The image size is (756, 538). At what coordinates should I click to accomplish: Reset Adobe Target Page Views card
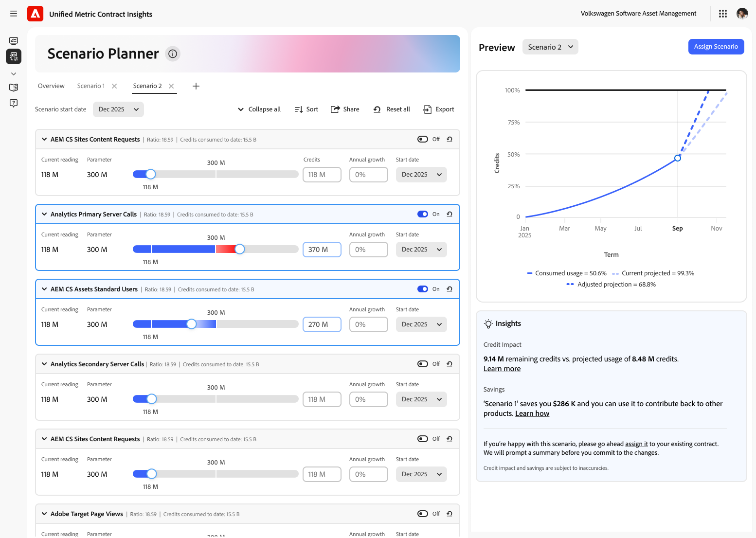coord(450,514)
